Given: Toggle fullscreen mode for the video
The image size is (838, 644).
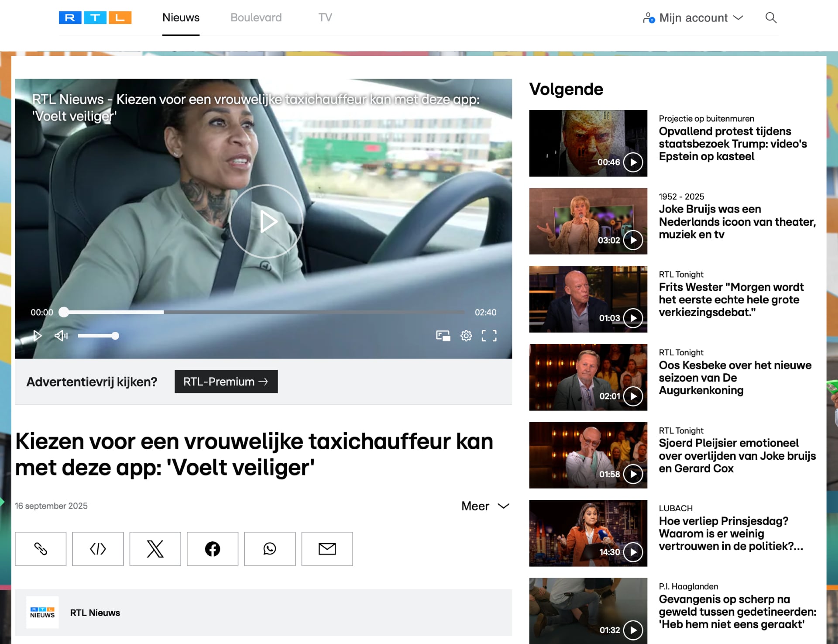Looking at the screenshot, I should [489, 336].
